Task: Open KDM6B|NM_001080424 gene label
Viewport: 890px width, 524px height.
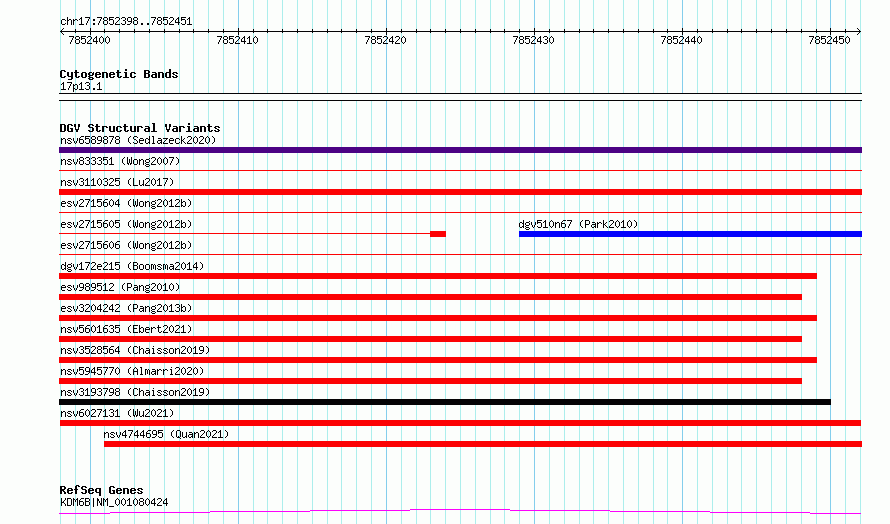Action: (114, 502)
